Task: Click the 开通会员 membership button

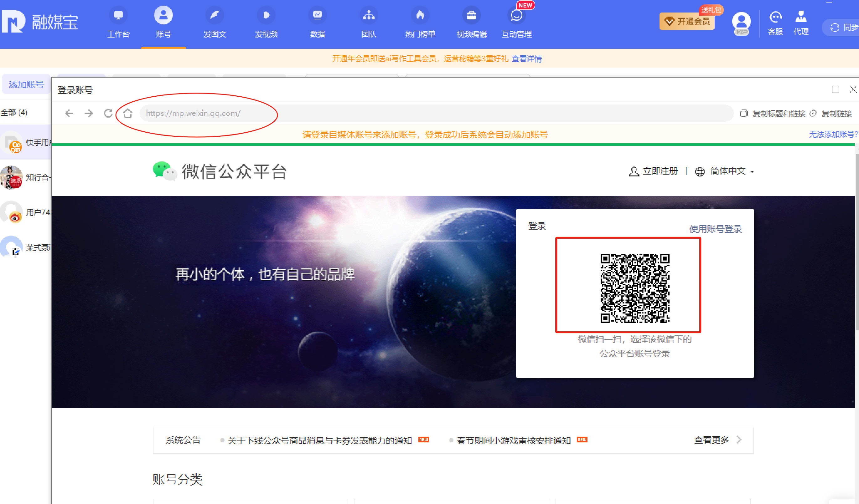Action: pos(687,21)
